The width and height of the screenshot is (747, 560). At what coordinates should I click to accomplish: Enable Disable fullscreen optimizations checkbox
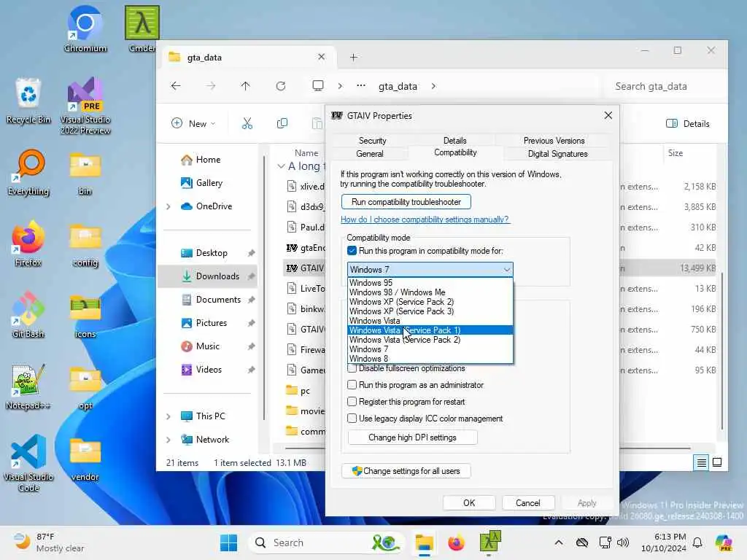[x=352, y=368]
